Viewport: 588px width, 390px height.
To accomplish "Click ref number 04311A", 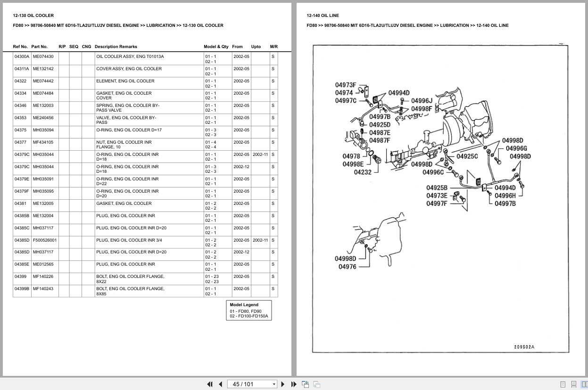I will point(22,69).
